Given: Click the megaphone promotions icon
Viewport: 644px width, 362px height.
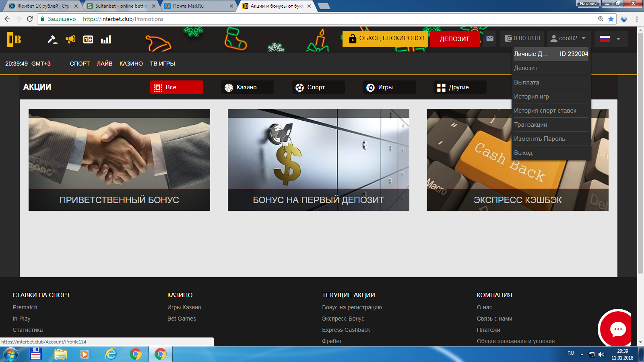Looking at the screenshot, I should [70, 39].
